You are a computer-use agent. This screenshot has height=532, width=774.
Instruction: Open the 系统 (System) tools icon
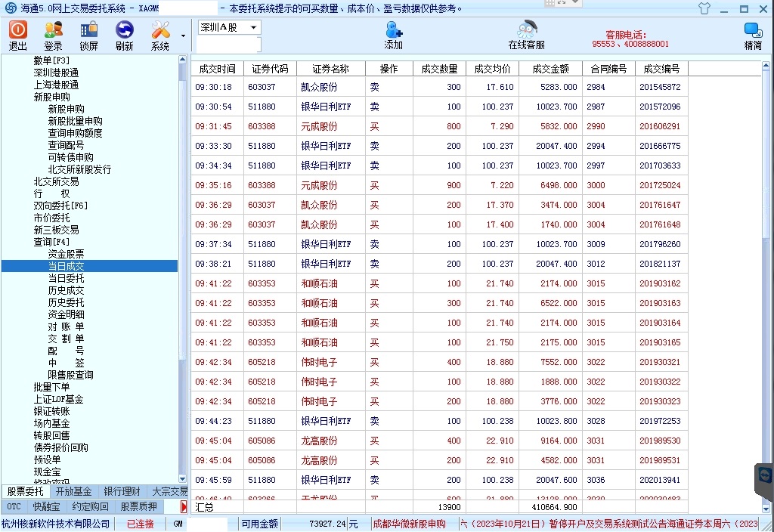[x=159, y=35]
